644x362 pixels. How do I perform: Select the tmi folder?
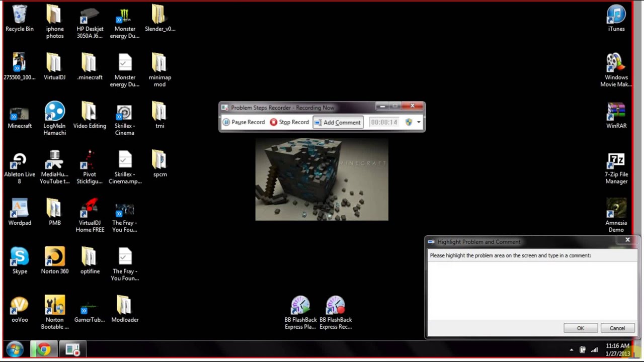tap(160, 115)
